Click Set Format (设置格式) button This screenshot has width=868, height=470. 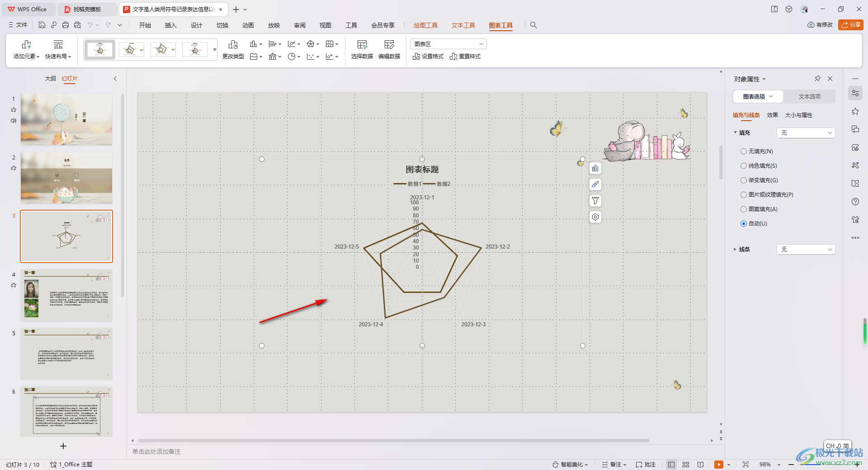pos(428,56)
